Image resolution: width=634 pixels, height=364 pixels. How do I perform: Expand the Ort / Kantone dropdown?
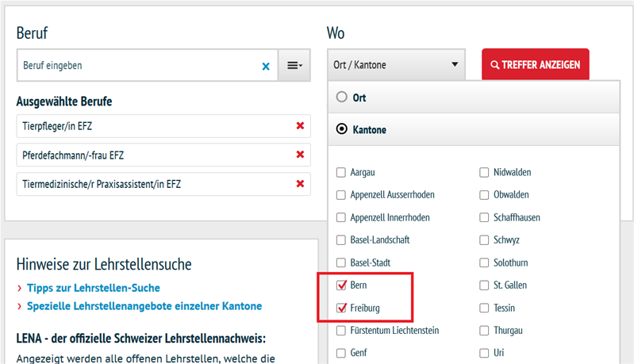point(395,65)
